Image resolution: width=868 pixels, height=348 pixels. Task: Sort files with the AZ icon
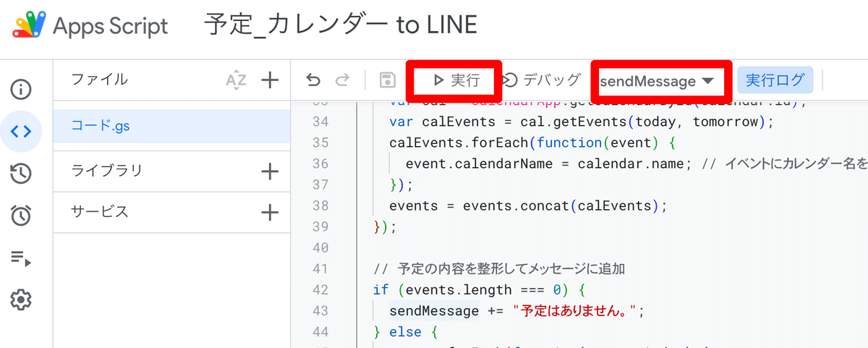click(x=237, y=80)
